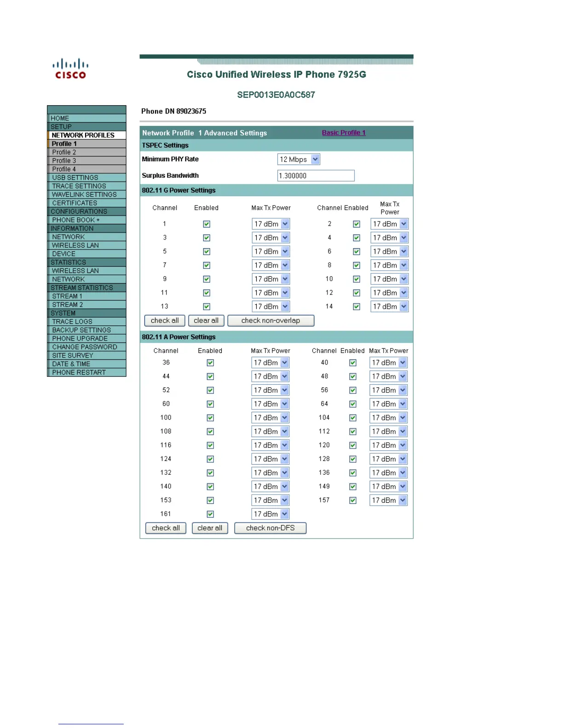This screenshot has height=728, width=563.
Task: Open SITE SURVEY
Action: 87,356
